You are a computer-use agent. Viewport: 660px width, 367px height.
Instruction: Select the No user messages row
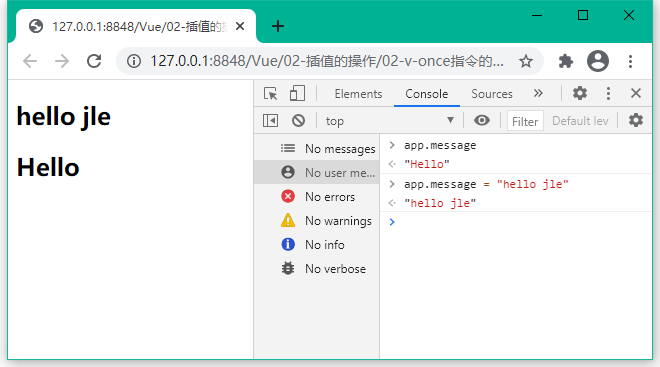coord(317,172)
